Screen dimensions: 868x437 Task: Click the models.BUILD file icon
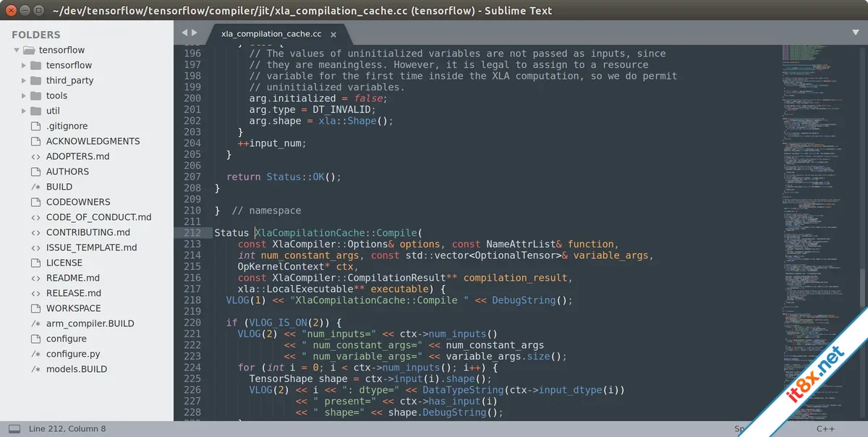(35, 369)
